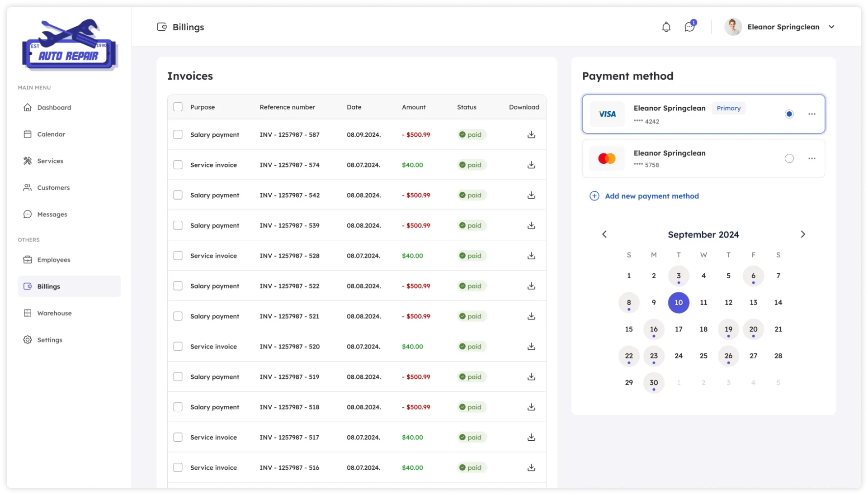This screenshot has width=868, height=495.
Task: Open Services in the sidebar
Action: 69,161
